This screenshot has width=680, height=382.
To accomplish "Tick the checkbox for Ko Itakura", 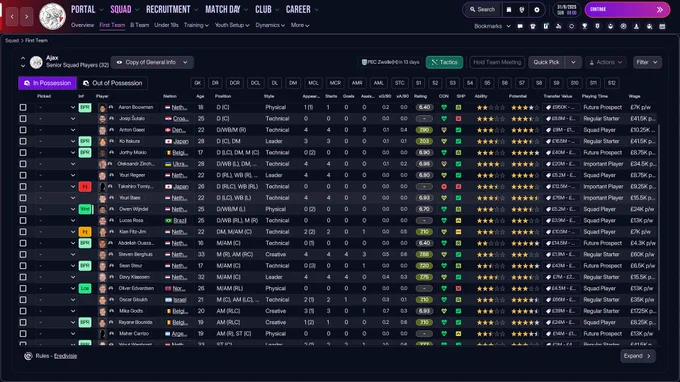I will pos(23,141).
